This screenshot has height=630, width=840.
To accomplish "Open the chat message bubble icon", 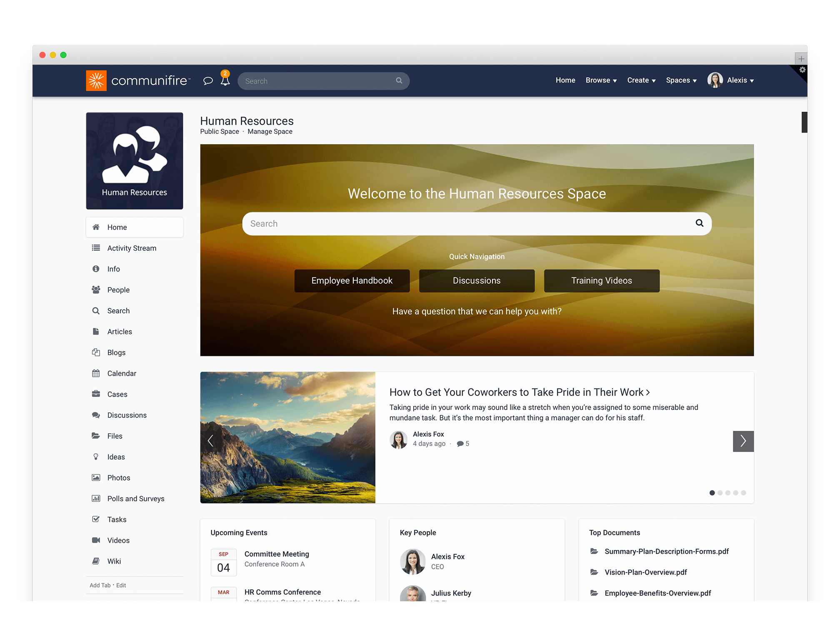I will (207, 81).
